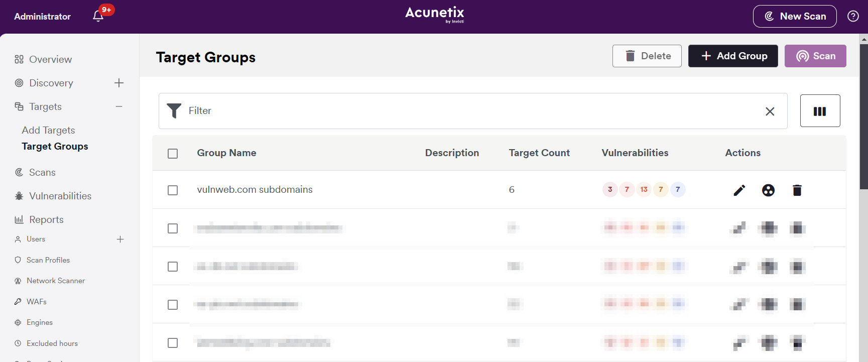Click the filter funnel icon
868x362 pixels.
[174, 110]
